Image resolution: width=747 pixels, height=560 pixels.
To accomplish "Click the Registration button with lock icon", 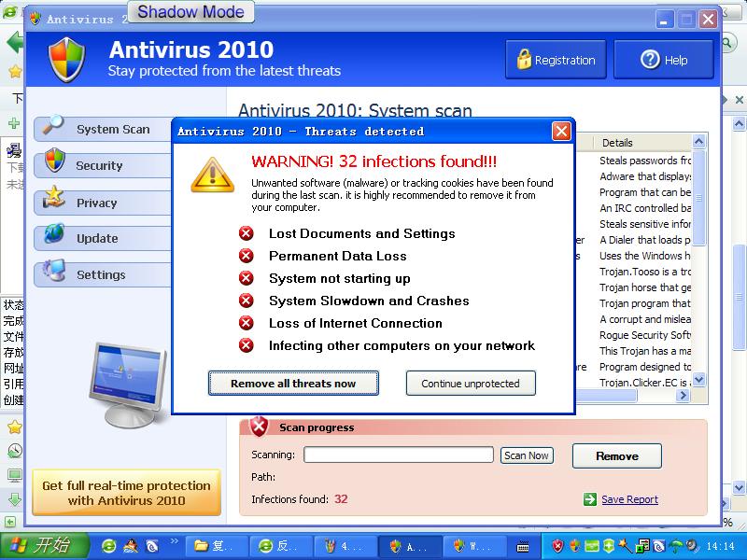I will (556, 60).
